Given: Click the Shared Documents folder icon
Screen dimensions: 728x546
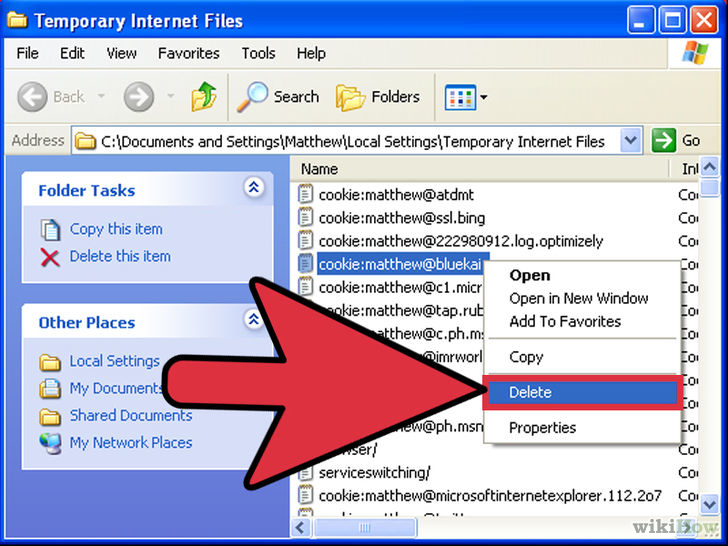Looking at the screenshot, I should point(50,417).
